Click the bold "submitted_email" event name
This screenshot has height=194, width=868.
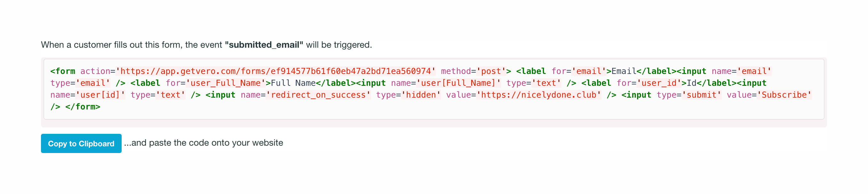tap(264, 45)
